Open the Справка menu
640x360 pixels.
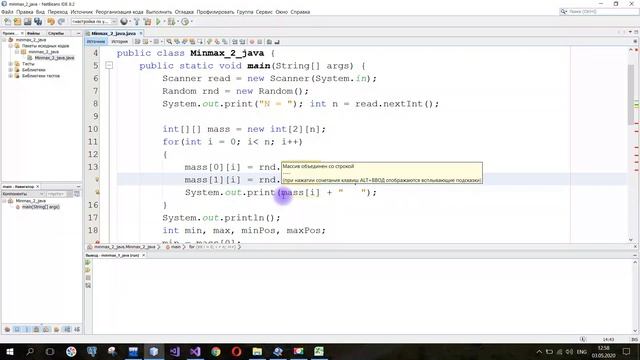tap(300, 12)
